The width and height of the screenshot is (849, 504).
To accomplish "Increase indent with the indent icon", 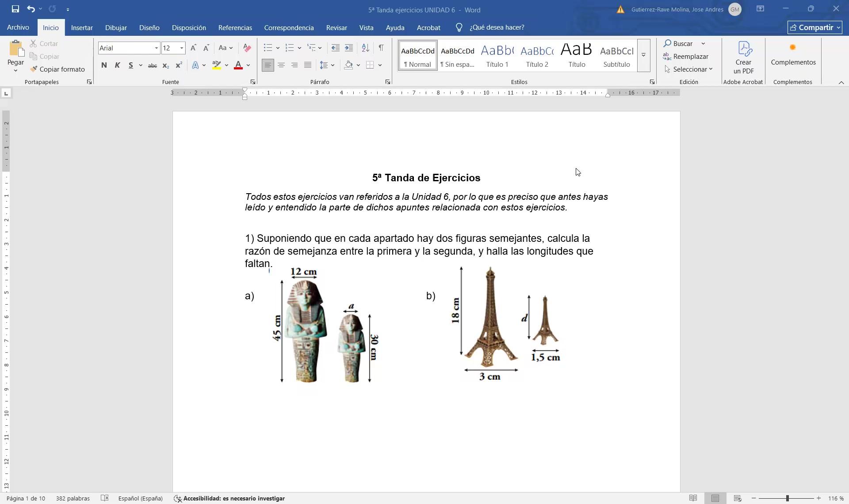I will click(x=349, y=48).
